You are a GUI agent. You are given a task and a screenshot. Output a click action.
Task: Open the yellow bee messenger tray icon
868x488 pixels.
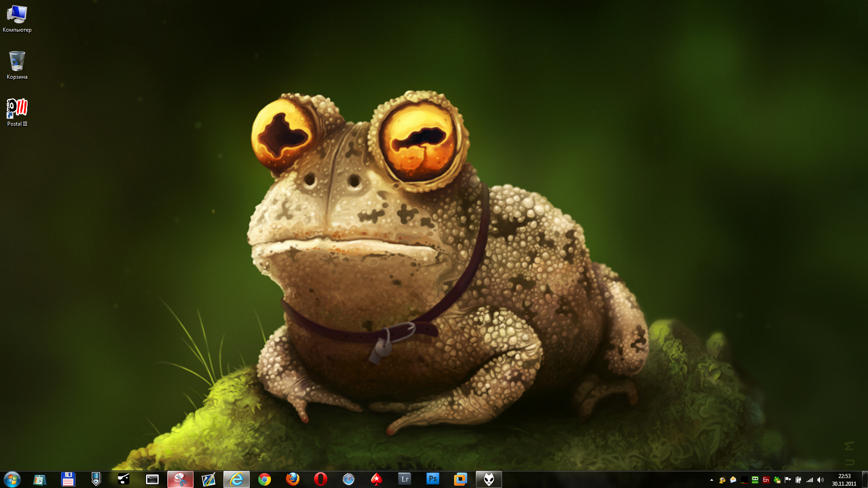[x=722, y=480]
